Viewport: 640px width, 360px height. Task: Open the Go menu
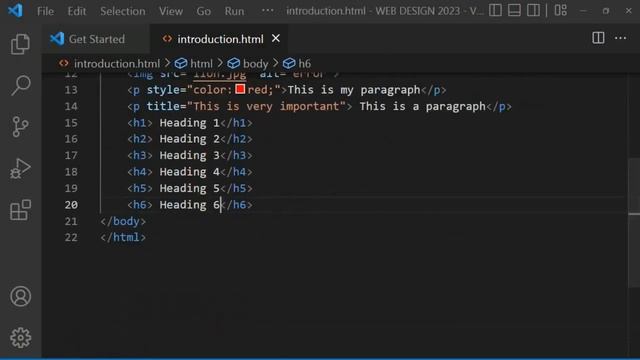point(204,11)
